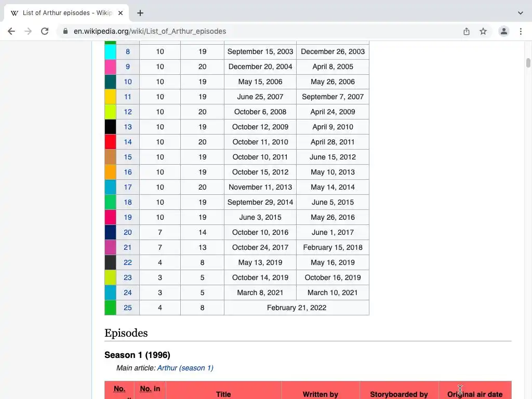Open the Chrome three-dot menu

521,31
